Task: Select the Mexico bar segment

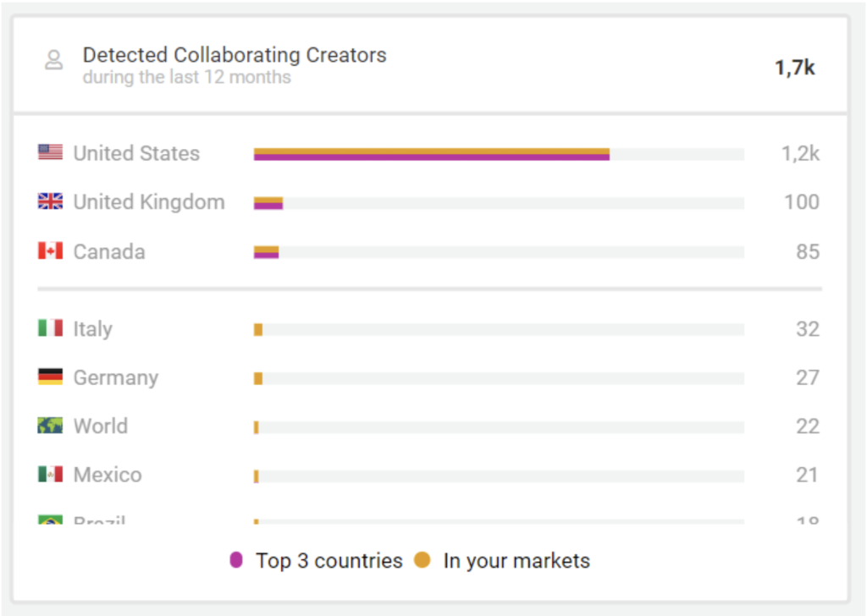Action: click(256, 474)
